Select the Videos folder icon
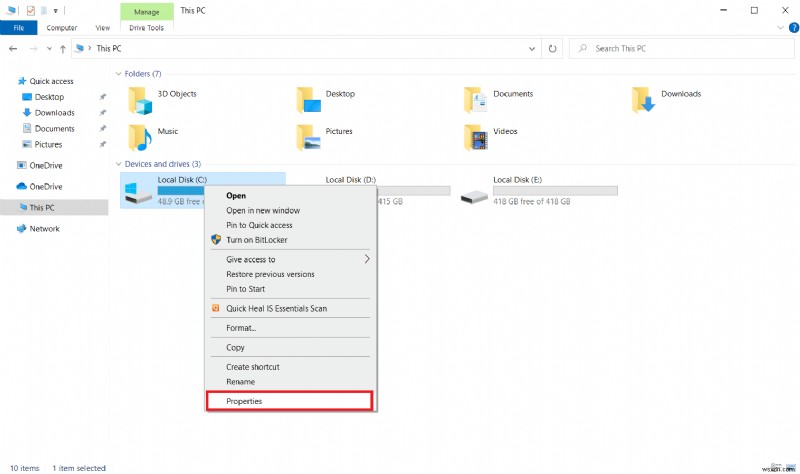Image resolution: width=800 pixels, height=474 pixels. point(476,138)
